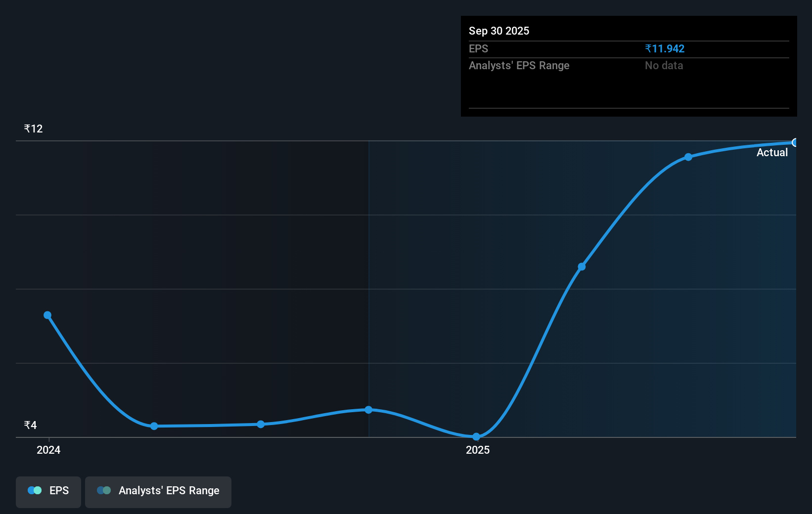Select the EPS data point at the 2025 axis label
812x514 pixels.
click(x=476, y=437)
